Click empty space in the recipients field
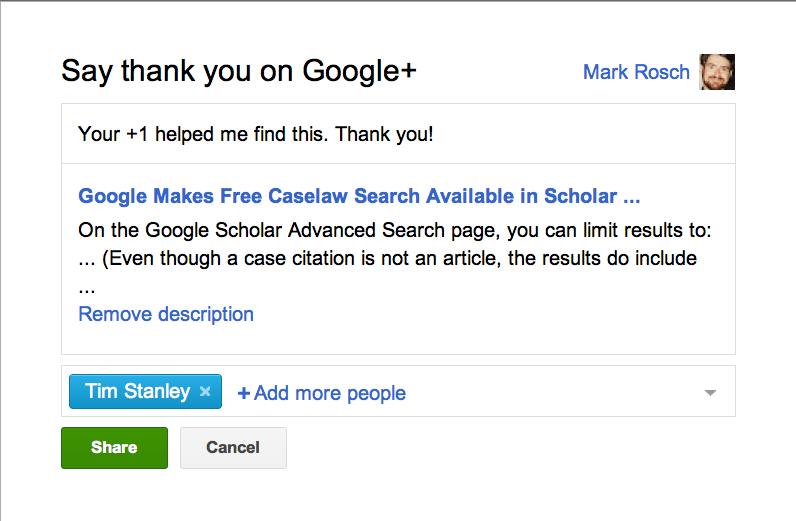Image resolution: width=796 pixels, height=521 pixels. click(x=553, y=392)
